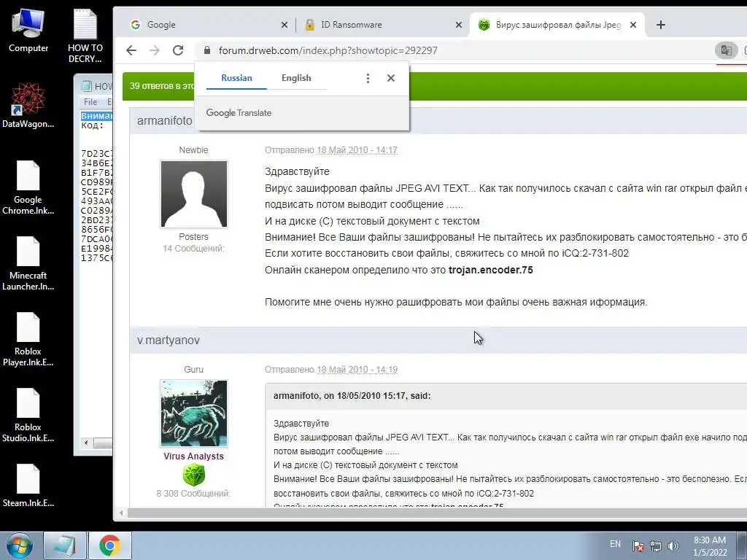This screenshot has height=560, width=747.
Task: Click the Virus Analysts group label
Action: (x=193, y=456)
